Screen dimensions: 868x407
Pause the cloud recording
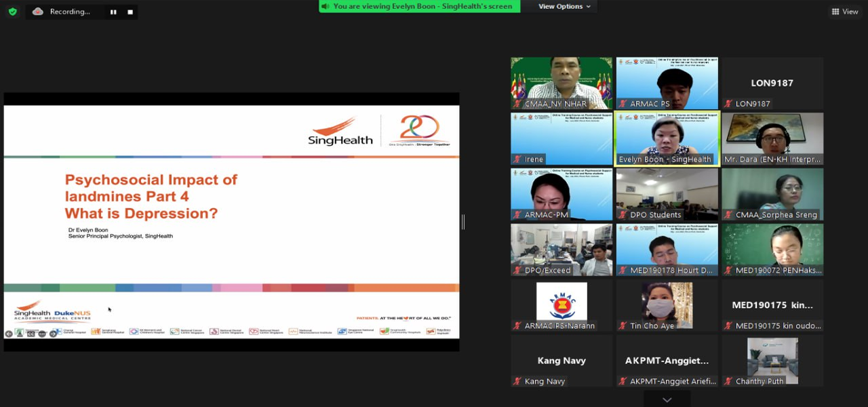pyautogui.click(x=113, y=12)
